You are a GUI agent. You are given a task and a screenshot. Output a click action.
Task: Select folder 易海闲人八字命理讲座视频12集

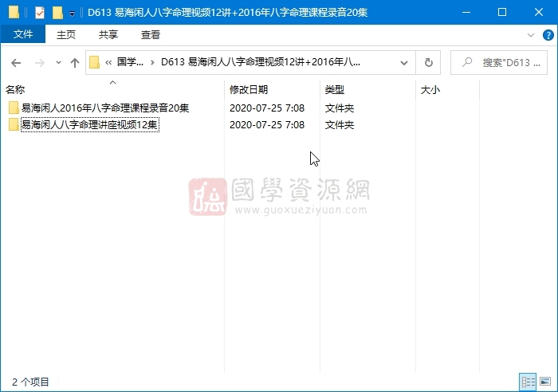88,125
